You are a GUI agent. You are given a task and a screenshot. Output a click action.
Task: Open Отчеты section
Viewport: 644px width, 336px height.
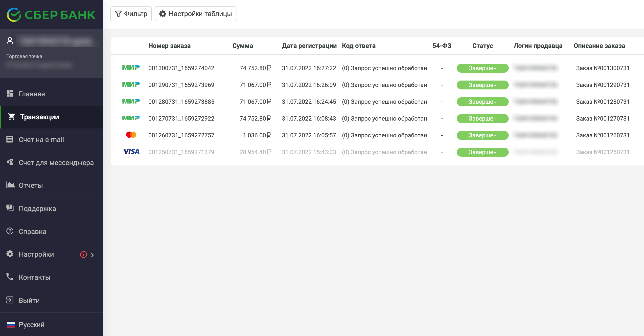tap(51, 185)
